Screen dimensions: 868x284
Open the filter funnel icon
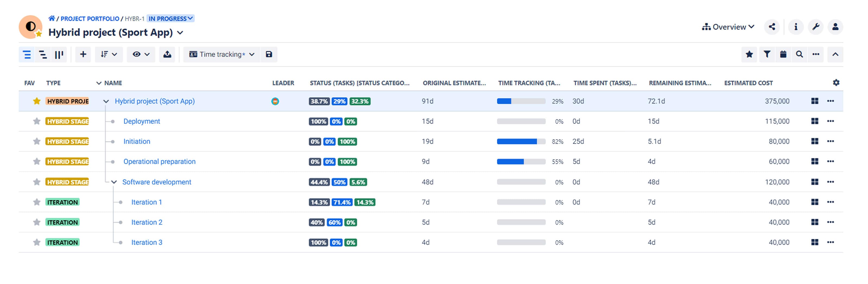[x=767, y=54]
